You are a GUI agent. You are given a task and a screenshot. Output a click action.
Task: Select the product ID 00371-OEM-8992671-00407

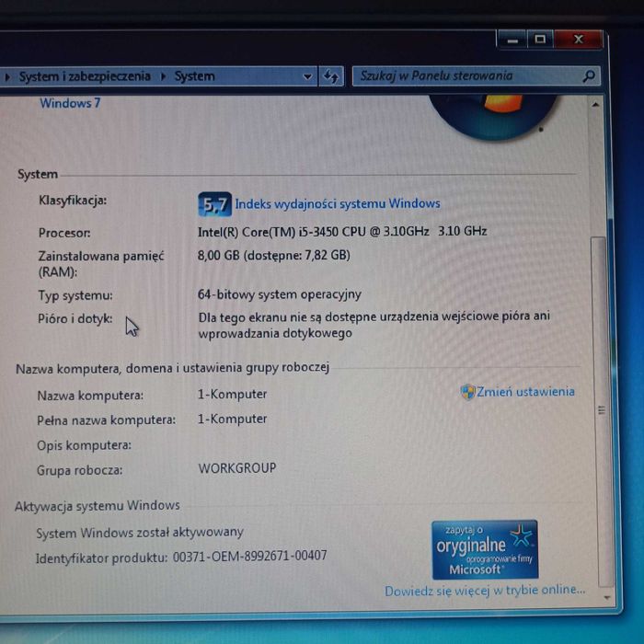pos(249,557)
